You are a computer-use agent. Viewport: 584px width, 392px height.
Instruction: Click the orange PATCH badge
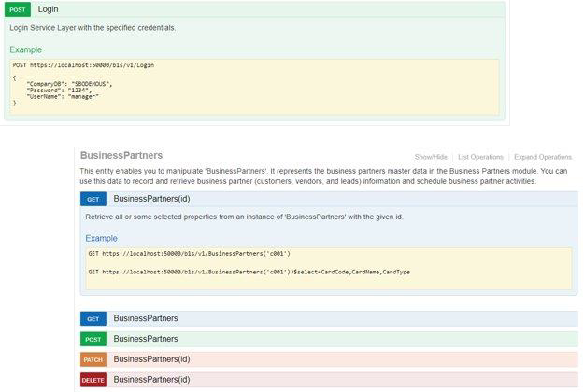pos(93,359)
